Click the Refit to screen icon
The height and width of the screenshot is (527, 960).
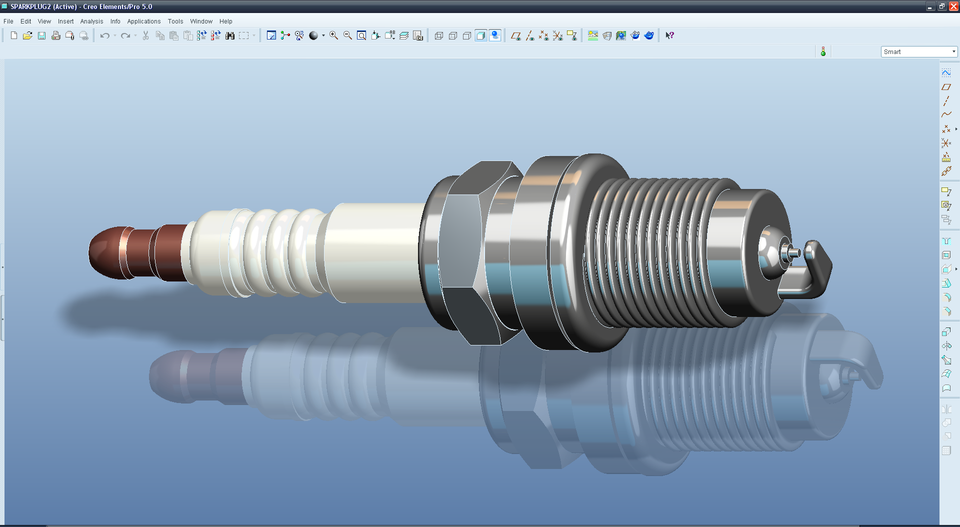click(x=362, y=36)
